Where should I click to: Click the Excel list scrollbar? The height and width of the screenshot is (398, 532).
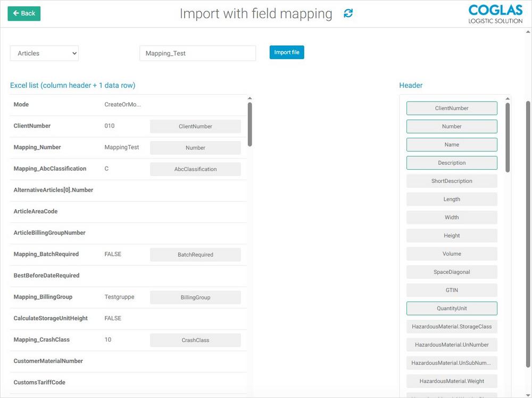250,124
